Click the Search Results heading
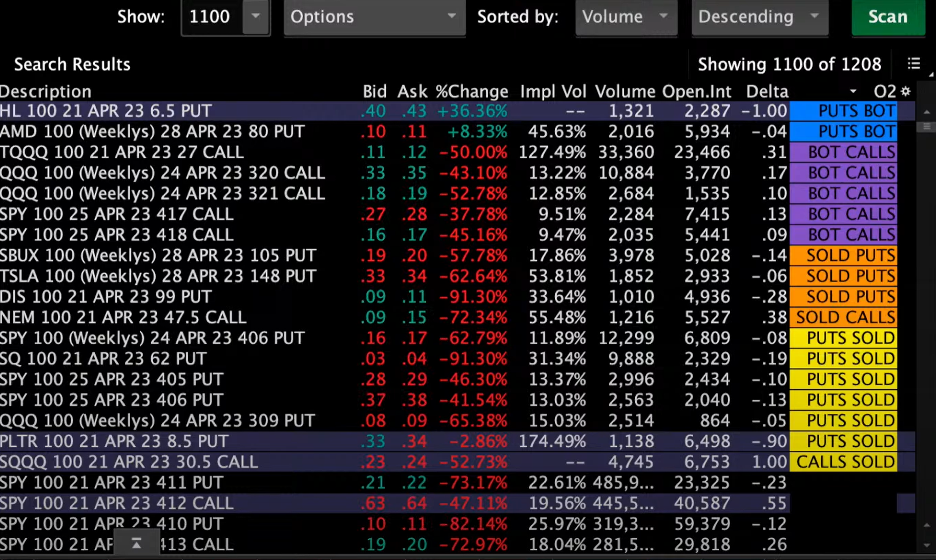The height and width of the screenshot is (560, 936). (72, 65)
